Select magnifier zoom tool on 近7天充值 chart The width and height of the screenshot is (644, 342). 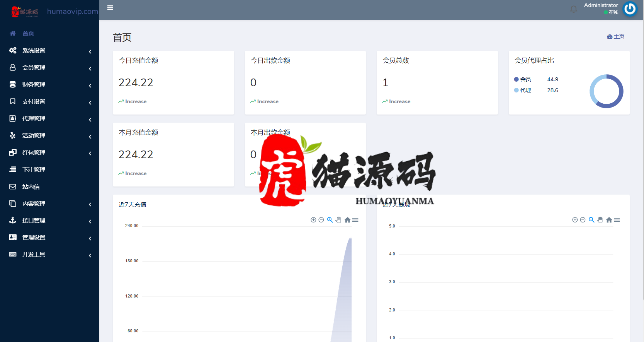click(x=330, y=220)
